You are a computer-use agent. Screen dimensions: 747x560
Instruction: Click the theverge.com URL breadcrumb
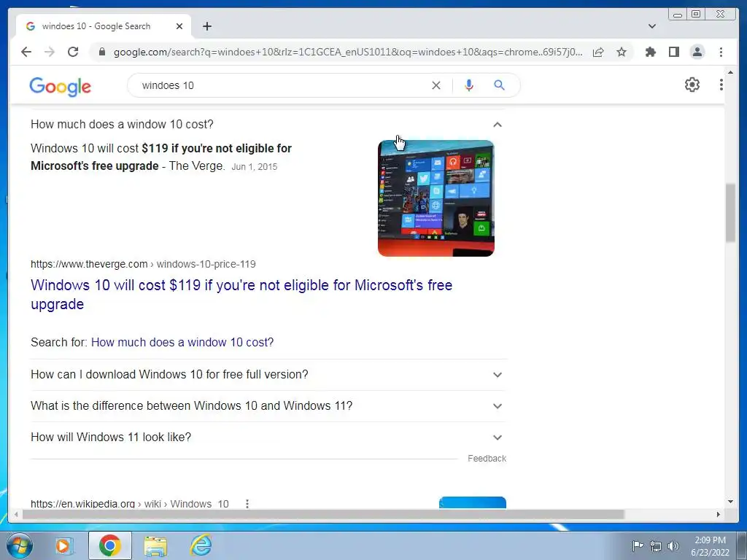click(143, 264)
